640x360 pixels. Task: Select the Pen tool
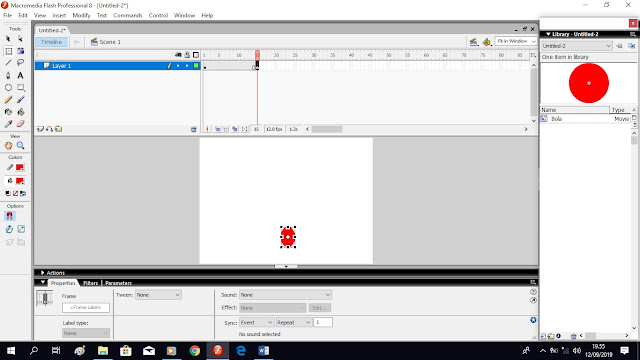[x=8, y=75]
